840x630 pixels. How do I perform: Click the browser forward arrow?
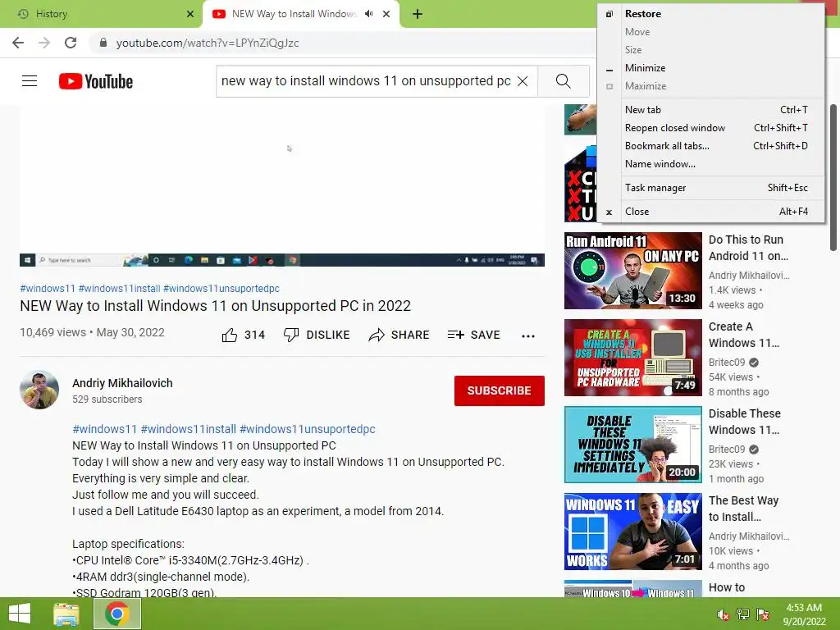pyautogui.click(x=44, y=43)
